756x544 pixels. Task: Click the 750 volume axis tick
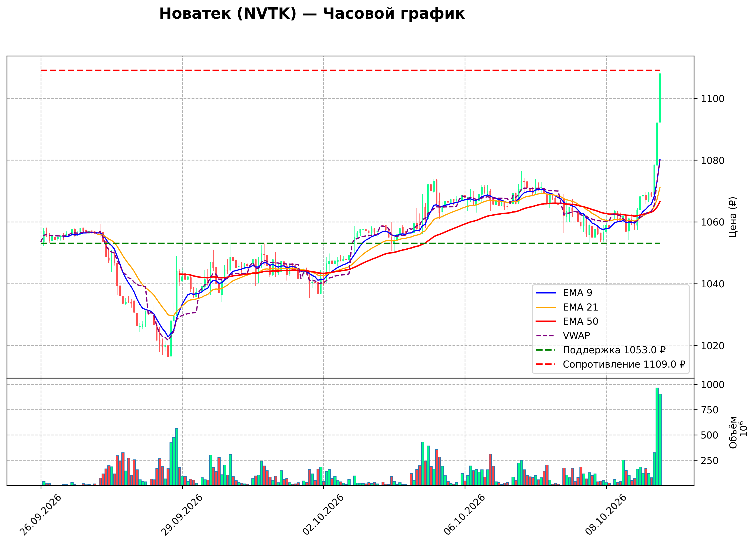(x=709, y=410)
